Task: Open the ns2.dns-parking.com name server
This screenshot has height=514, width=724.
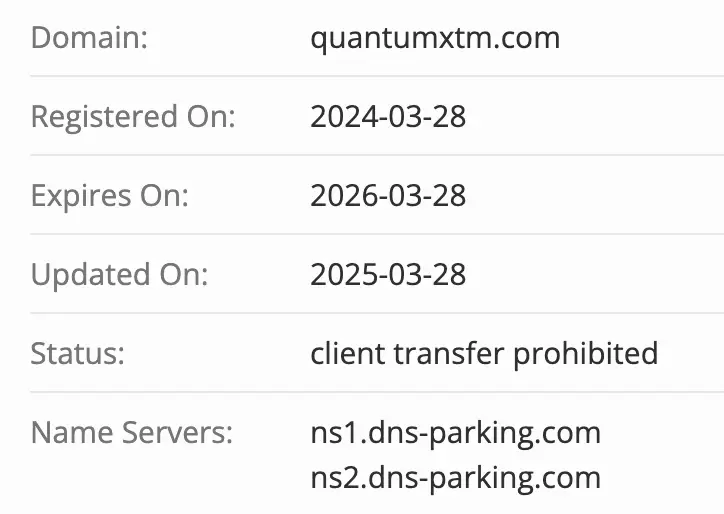Action: [455, 477]
